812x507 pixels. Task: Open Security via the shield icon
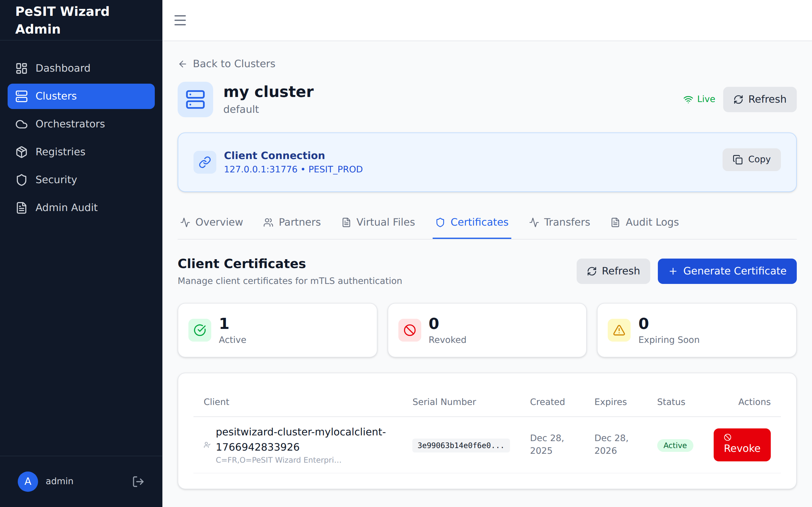pos(22,180)
